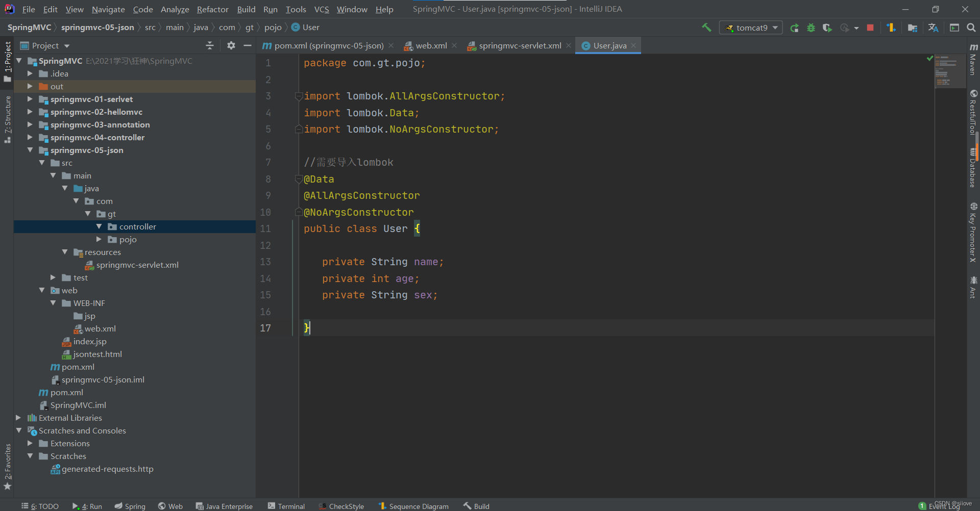Open the Navigate menu

pyautogui.click(x=108, y=9)
